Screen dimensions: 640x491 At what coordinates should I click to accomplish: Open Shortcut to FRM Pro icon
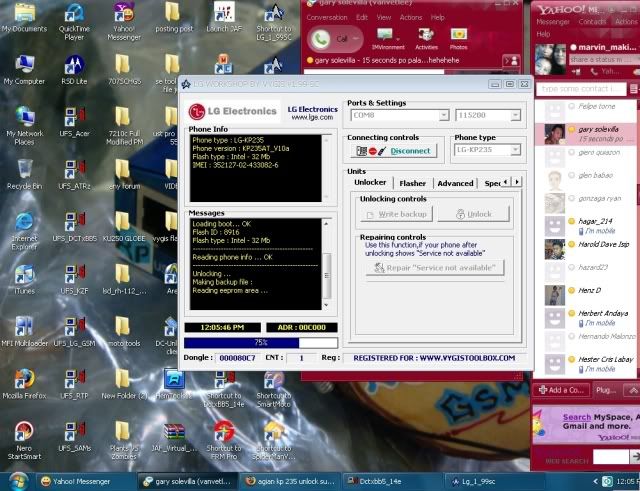pyautogui.click(x=224, y=440)
